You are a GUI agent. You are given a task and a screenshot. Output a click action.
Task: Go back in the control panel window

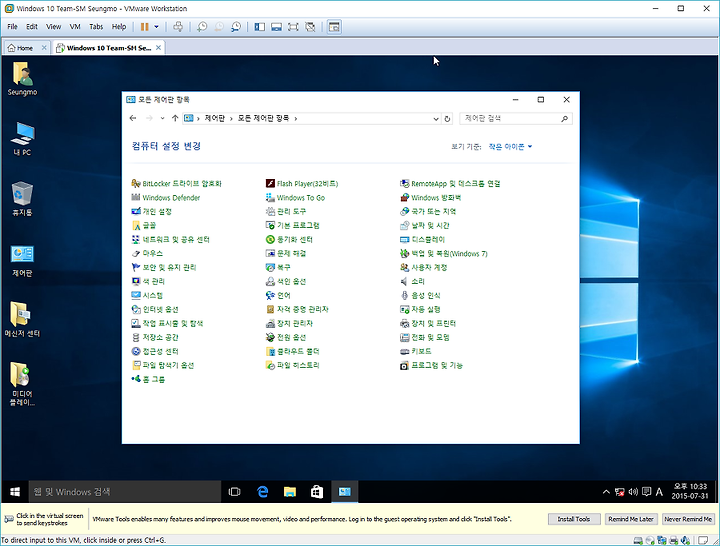[133, 118]
